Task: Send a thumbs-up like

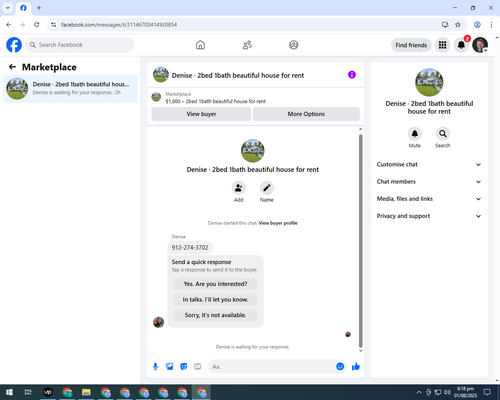Action: (356, 367)
